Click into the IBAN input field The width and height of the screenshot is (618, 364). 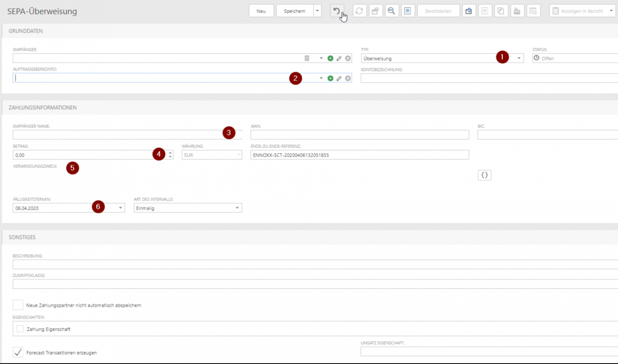click(x=359, y=135)
